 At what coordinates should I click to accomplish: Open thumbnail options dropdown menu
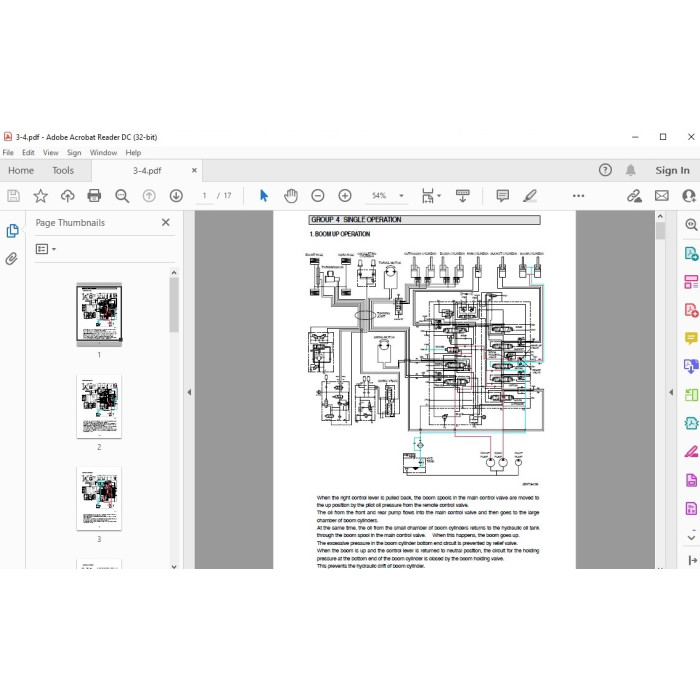pos(46,249)
